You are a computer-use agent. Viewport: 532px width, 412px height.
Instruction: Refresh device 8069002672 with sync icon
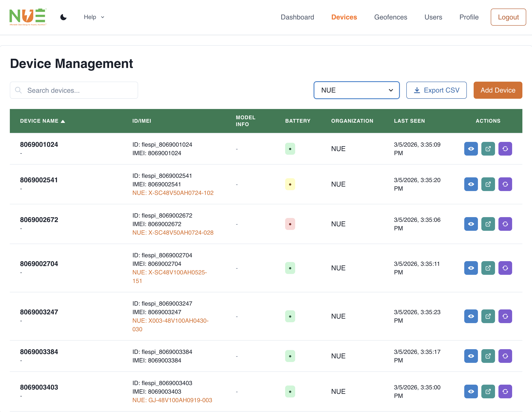pos(505,224)
